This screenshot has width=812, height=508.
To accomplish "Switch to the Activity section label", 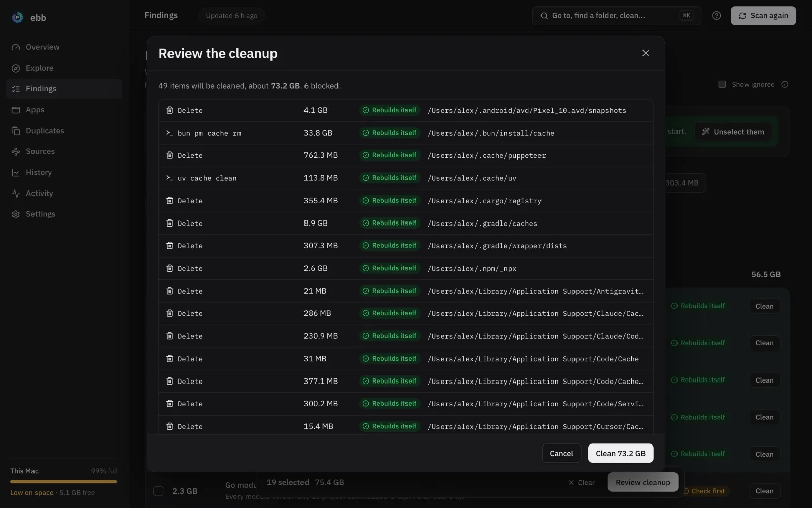I will [x=40, y=194].
